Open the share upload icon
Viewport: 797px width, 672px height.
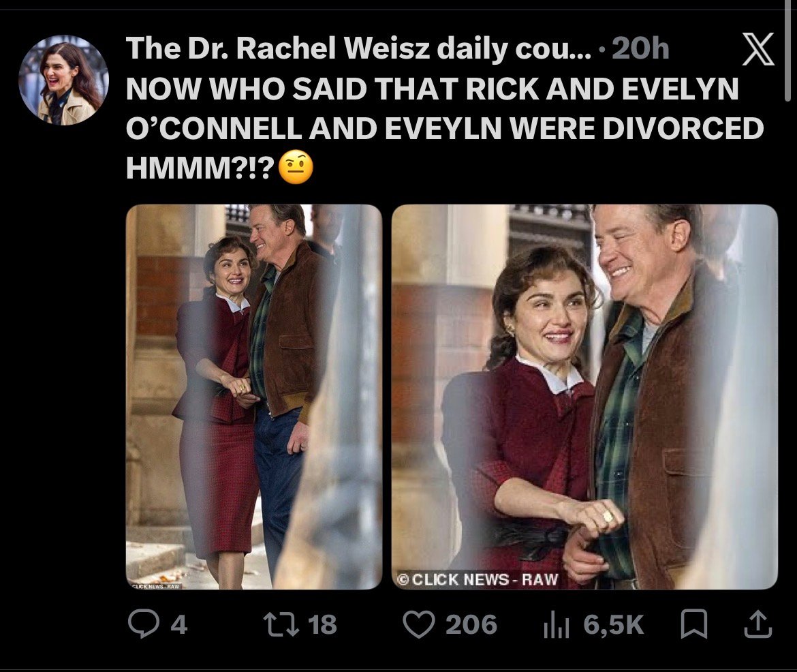pyautogui.click(x=758, y=624)
